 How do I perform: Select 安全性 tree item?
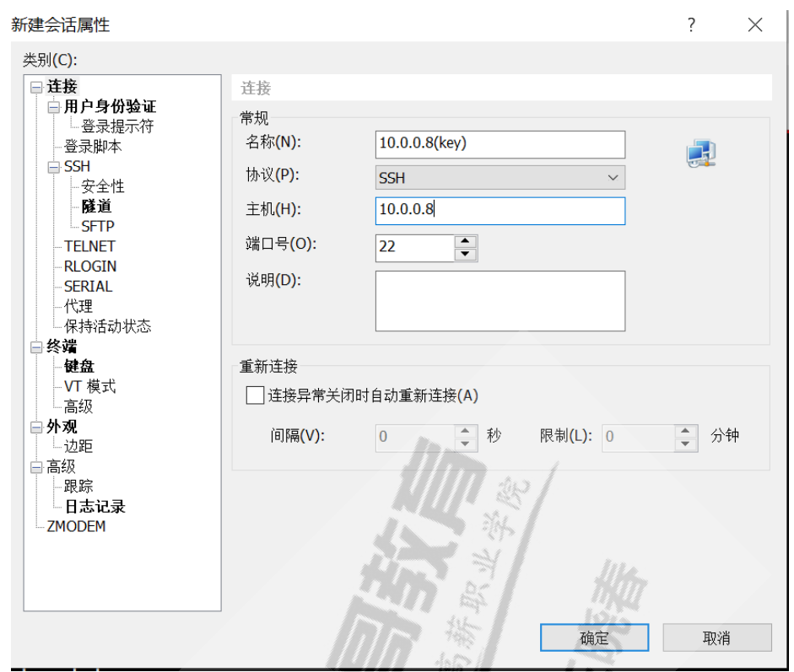(x=103, y=186)
